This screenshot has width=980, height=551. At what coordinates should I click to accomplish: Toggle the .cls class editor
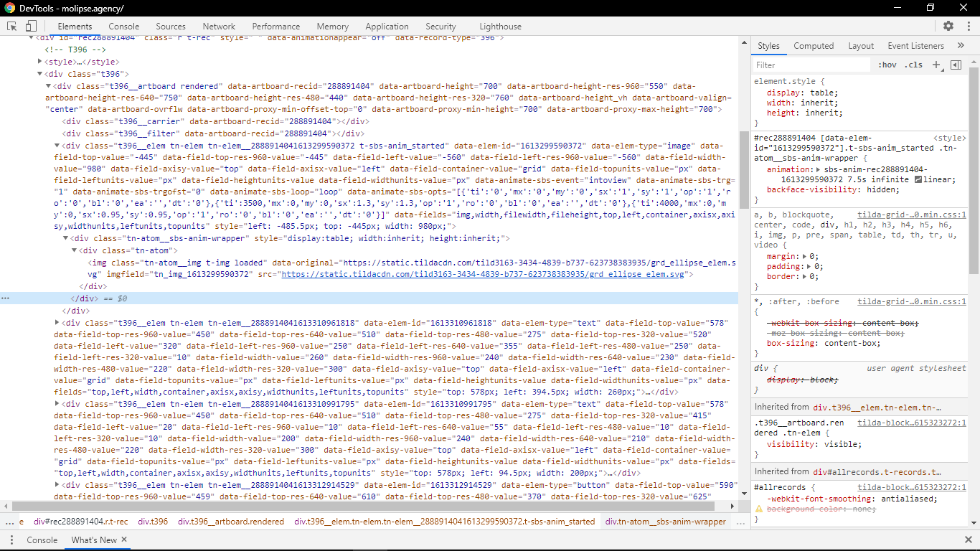tap(913, 65)
